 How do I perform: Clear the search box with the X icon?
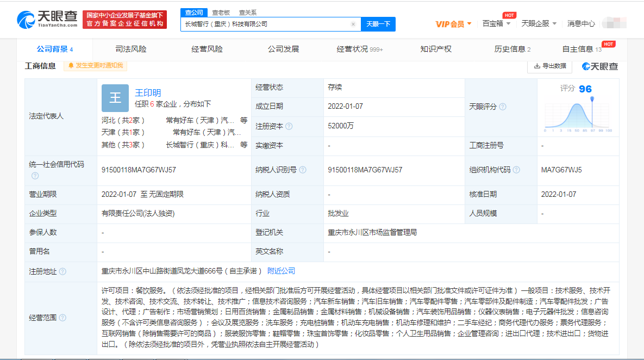point(353,24)
